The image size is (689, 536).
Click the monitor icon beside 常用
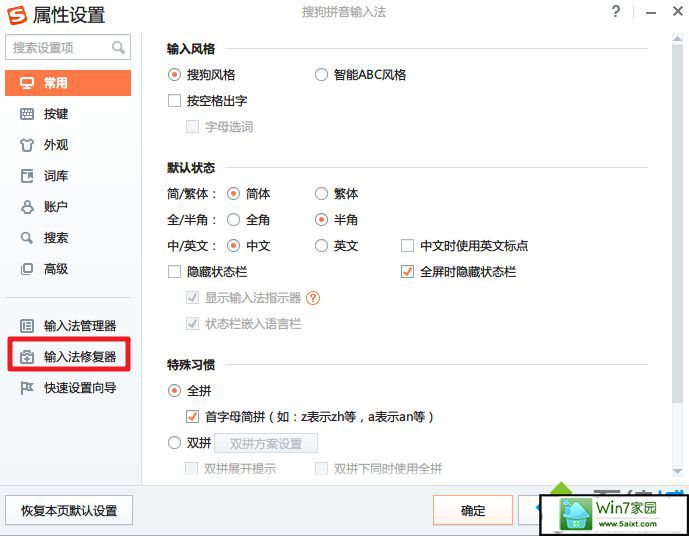click(x=27, y=83)
